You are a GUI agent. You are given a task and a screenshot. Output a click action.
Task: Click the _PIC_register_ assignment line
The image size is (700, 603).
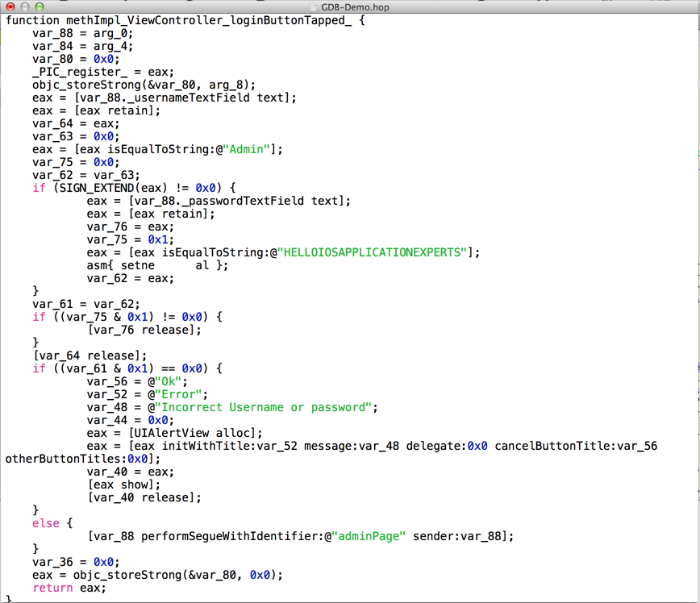(x=102, y=72)
